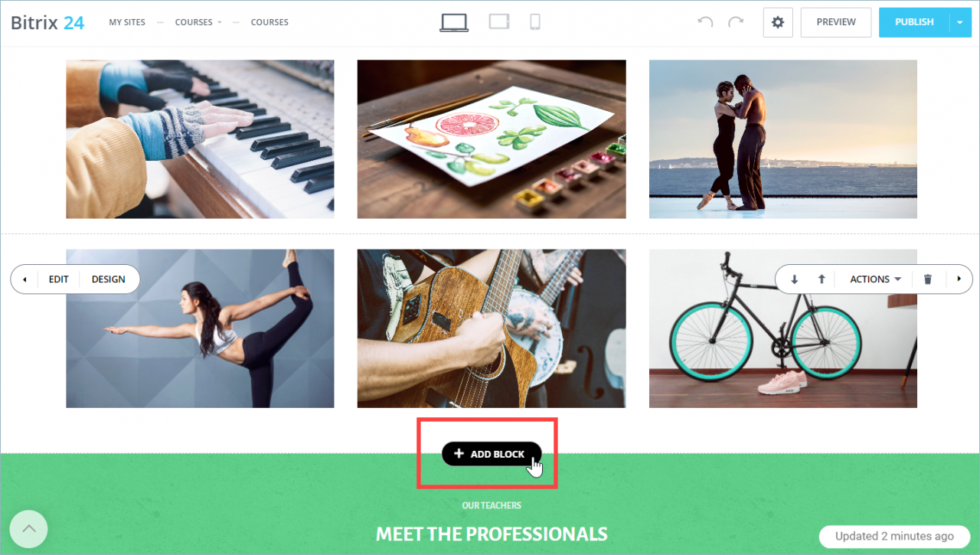
Task: Open site settings gear icon
Action: (x=778, y=22)
